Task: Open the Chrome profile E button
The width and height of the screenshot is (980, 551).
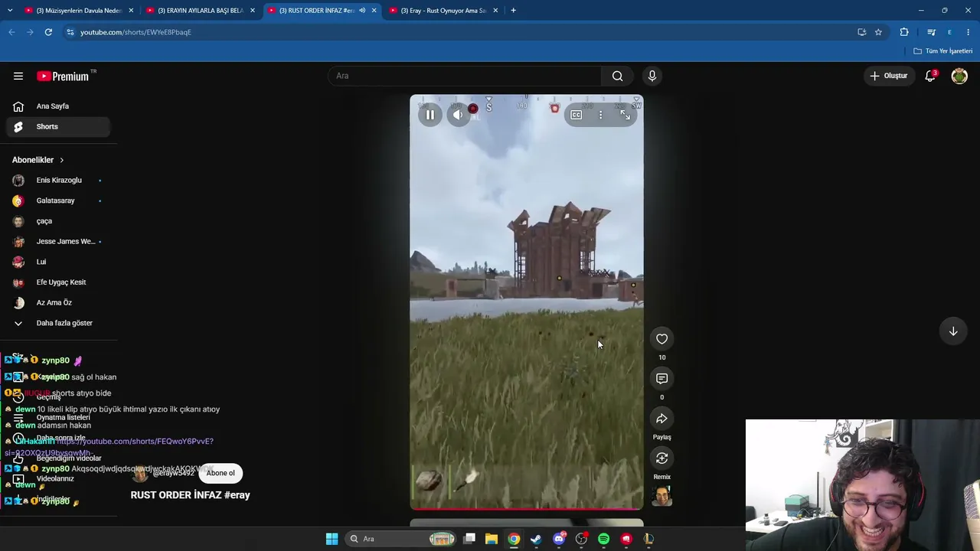Action: pyautogui.click(x=949, y=32)
